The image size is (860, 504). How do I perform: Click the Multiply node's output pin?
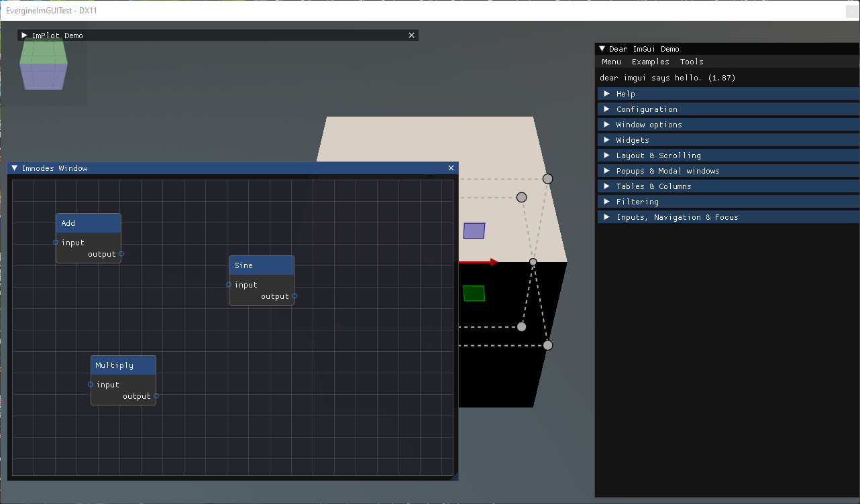click(x=156, y=396)
